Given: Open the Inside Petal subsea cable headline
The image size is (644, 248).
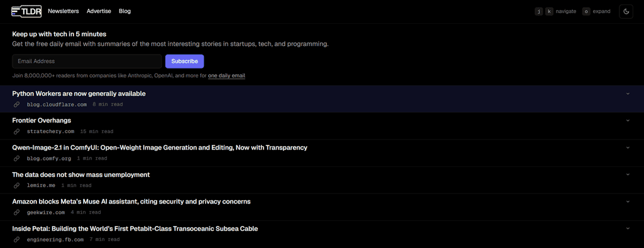Looking at the screenshot, I should [135, 229].
